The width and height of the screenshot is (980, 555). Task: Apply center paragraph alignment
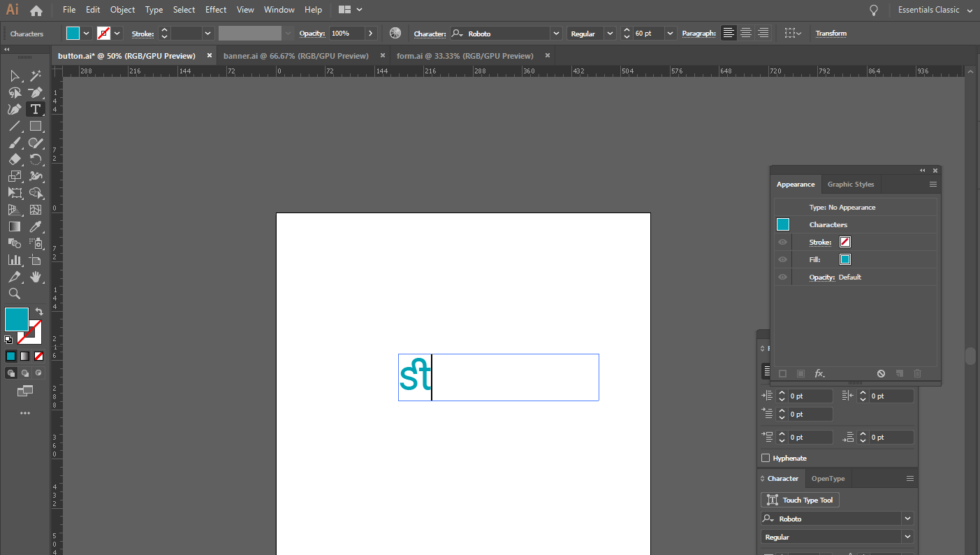point(745,32)
